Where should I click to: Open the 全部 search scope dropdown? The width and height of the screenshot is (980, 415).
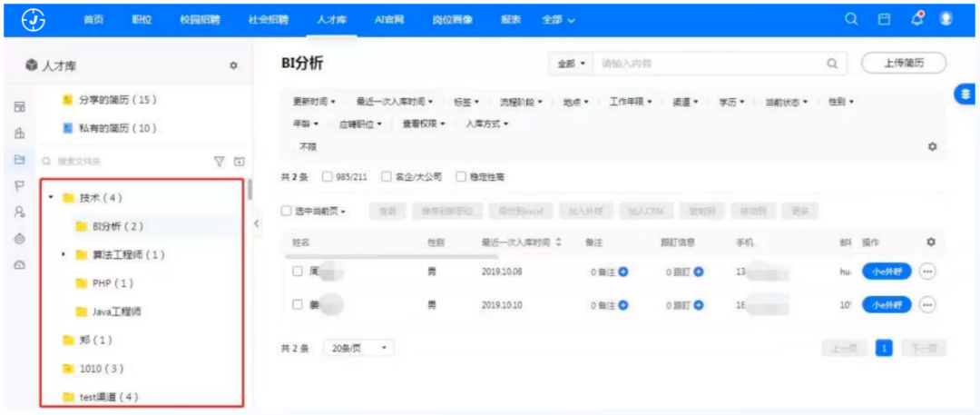click(x=571, y=64)
